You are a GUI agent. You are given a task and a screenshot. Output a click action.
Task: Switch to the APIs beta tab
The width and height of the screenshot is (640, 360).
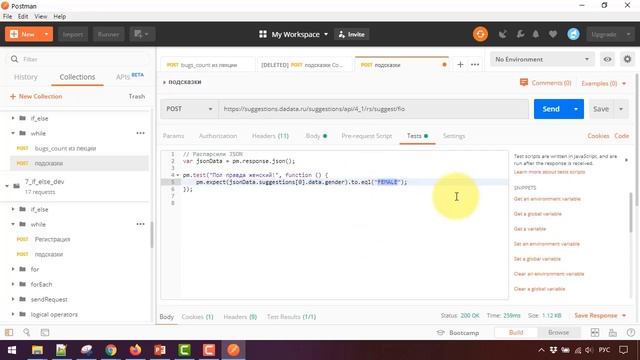129,76
